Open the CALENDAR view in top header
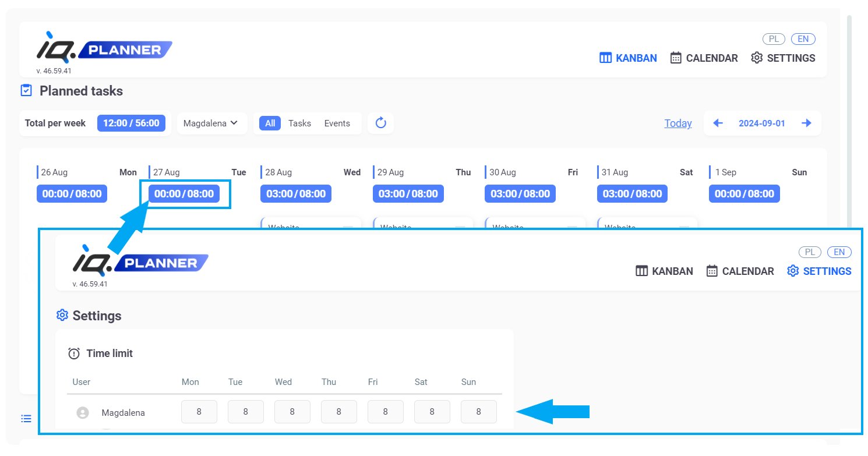The height and width of the screenshot is (456, 868). pos(704,58)
